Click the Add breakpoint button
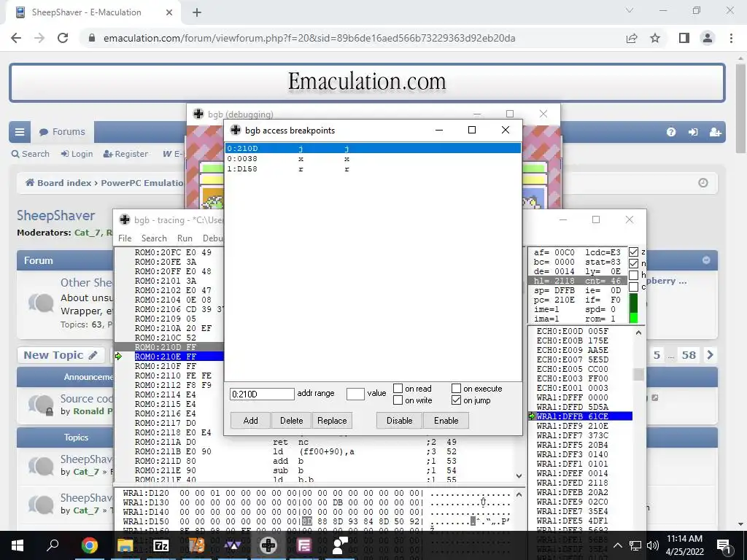The image size is (747, 560). click(251, 421)
